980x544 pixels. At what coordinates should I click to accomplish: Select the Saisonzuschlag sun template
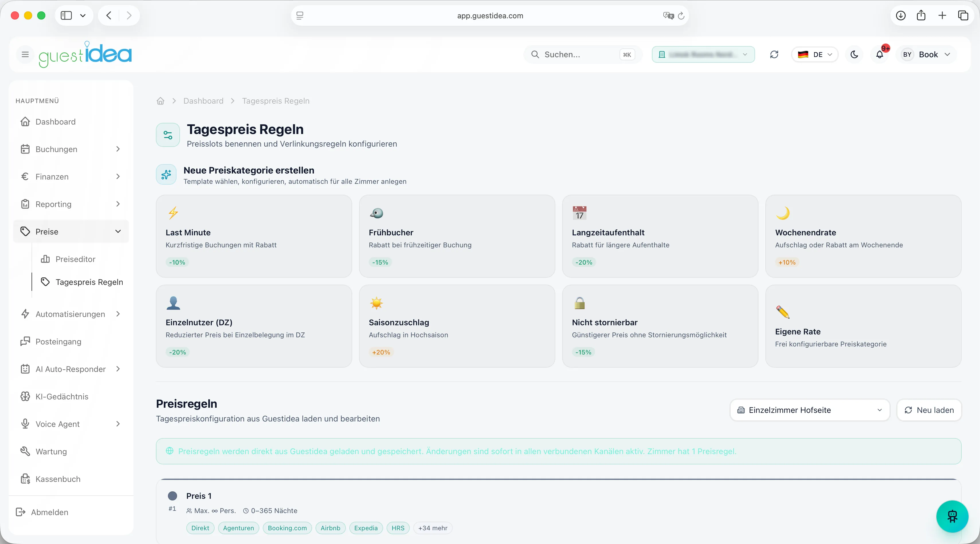[x=457, y=326]
